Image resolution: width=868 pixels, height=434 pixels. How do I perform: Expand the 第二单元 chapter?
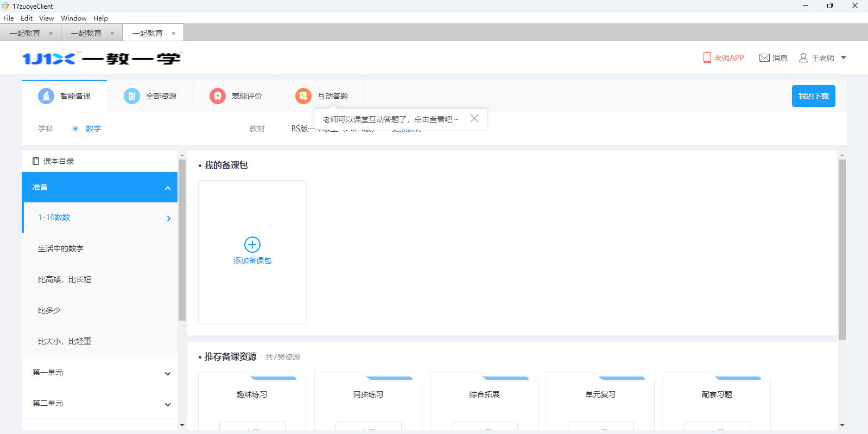pos(168,404)
